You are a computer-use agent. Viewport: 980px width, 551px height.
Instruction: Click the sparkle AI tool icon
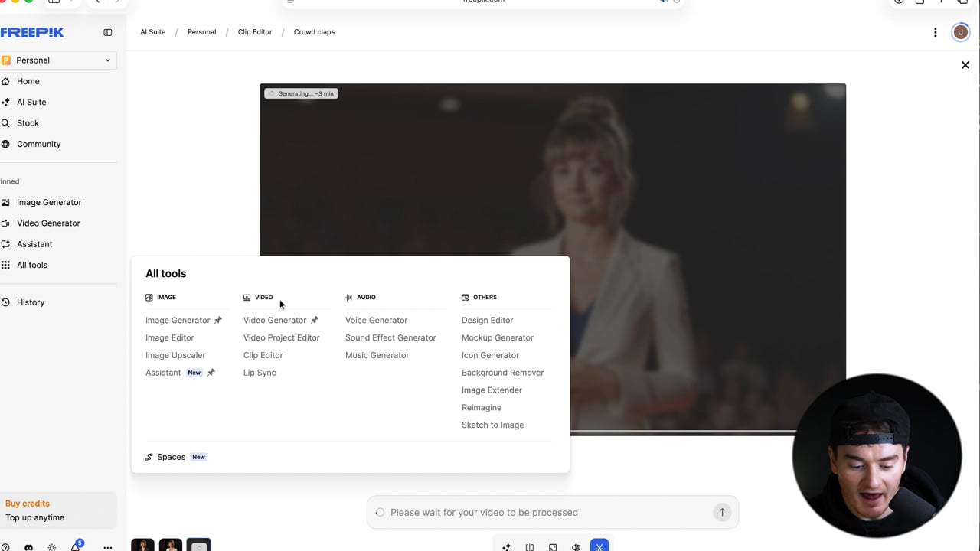(506, 547)
